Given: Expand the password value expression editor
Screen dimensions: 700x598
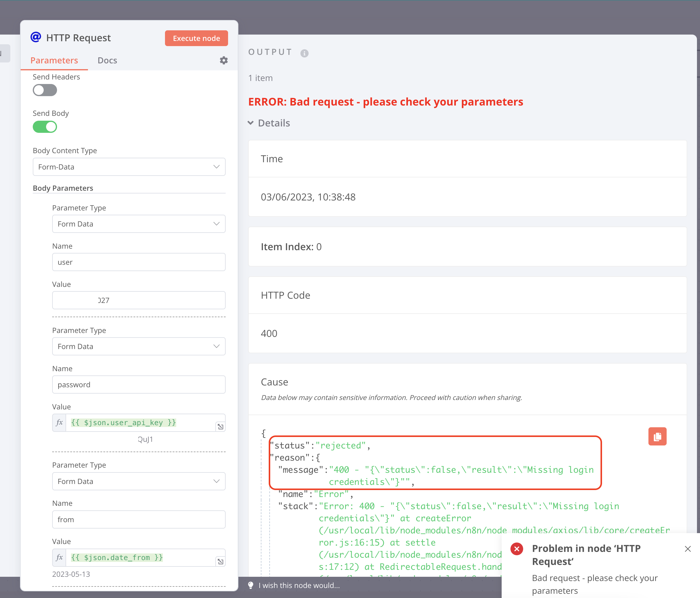Looking at the screenshot, I should [220, 427].
